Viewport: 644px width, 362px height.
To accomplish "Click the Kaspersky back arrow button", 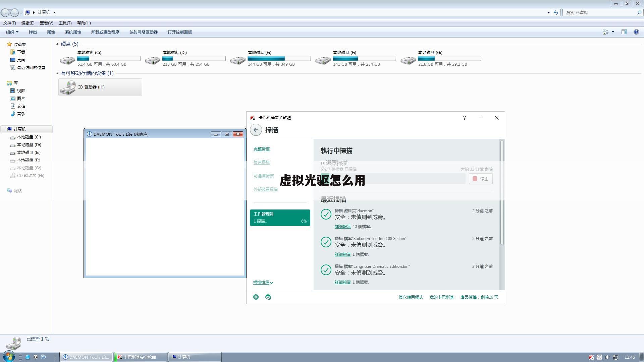I will [256, 130].
